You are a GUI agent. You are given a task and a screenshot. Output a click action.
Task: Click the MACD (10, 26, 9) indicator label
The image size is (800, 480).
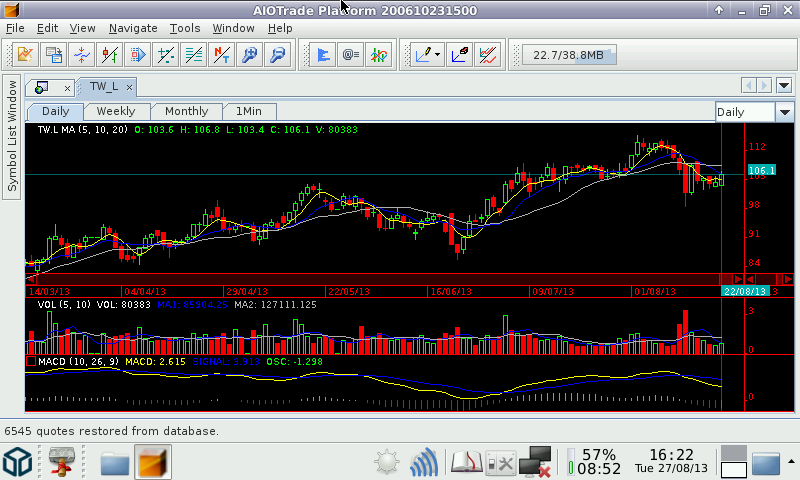point(79,361)
